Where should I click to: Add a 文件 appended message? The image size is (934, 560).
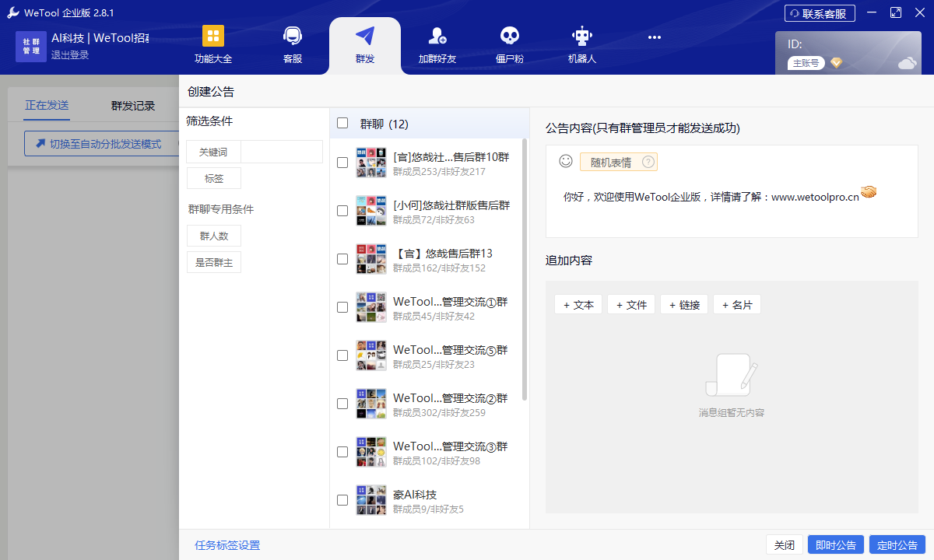click(631, 305)
